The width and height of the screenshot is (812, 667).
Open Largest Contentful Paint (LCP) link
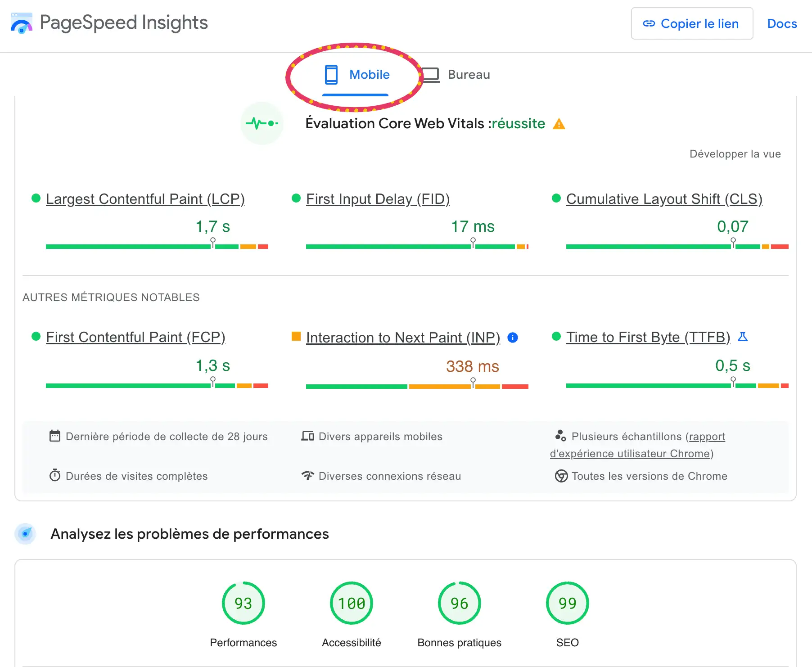145,199
